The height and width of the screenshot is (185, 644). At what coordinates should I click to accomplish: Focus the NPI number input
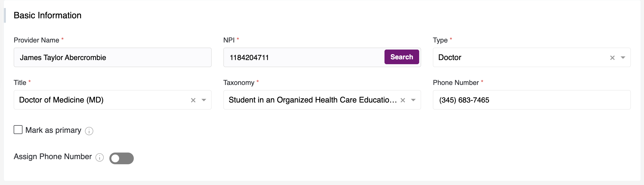(302, 58)
